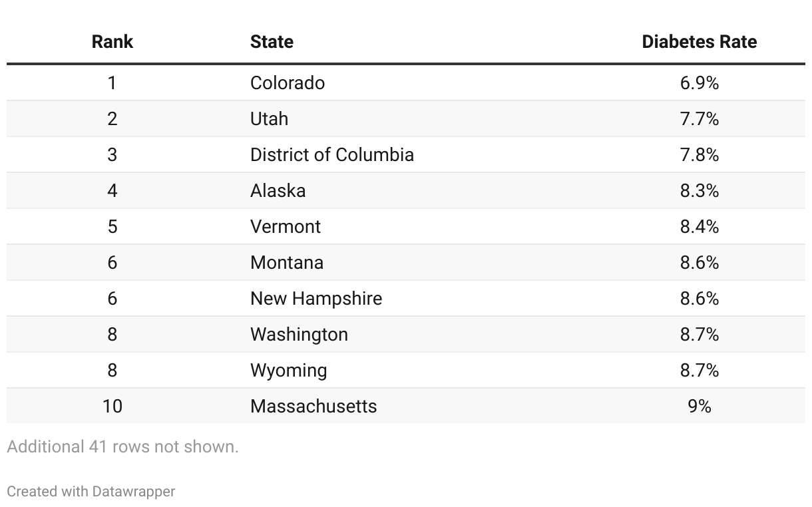Click the District of Columbia row
Image resolution: width=812 pixels, height=507 pixels.
(406, 155)
